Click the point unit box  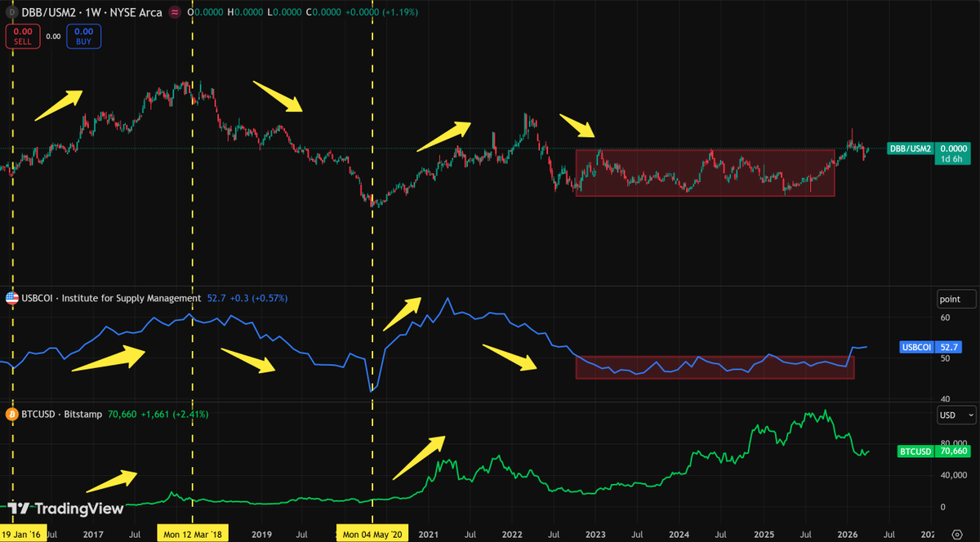point(956,300)
